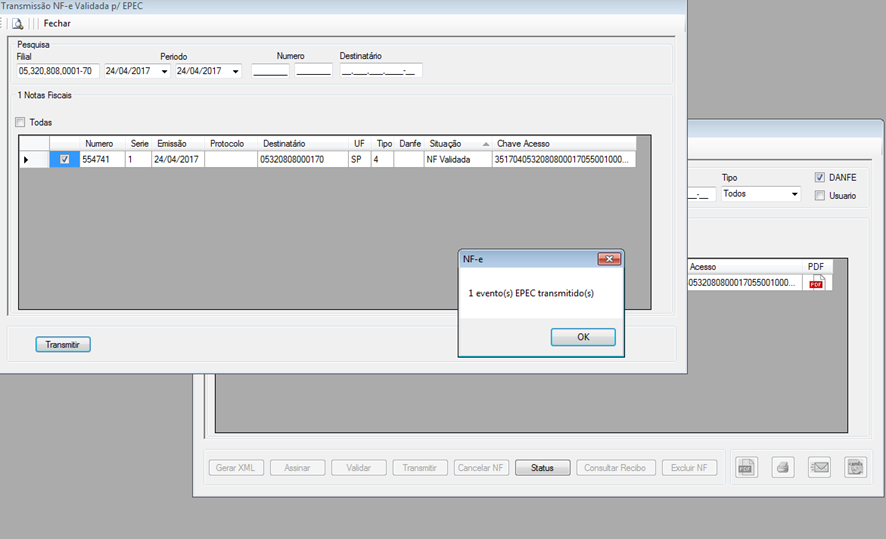
Task: Click the Acesso column header in background window
Action: (x=745, y=267)
